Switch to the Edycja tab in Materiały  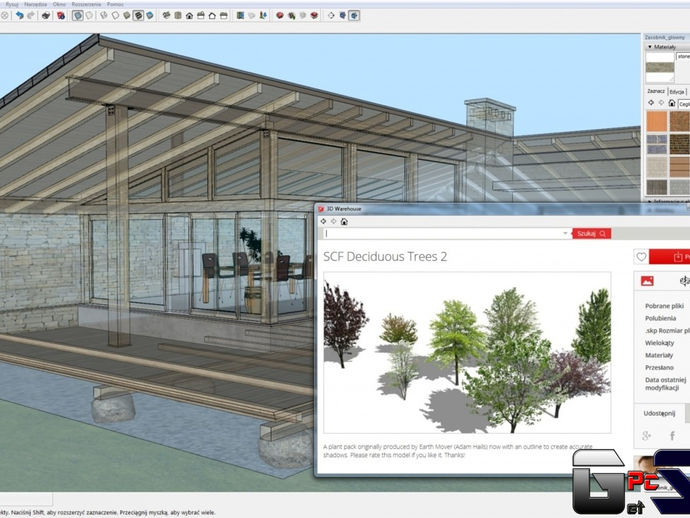(676, 92)
